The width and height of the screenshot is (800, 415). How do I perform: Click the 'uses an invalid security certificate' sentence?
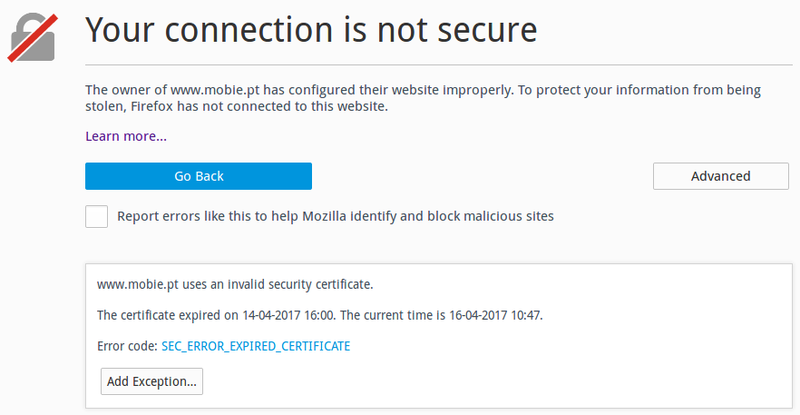tap(235, 284)
